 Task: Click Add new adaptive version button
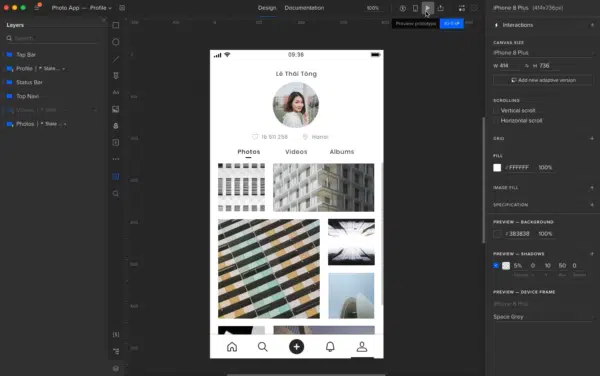tap(543, 80)
